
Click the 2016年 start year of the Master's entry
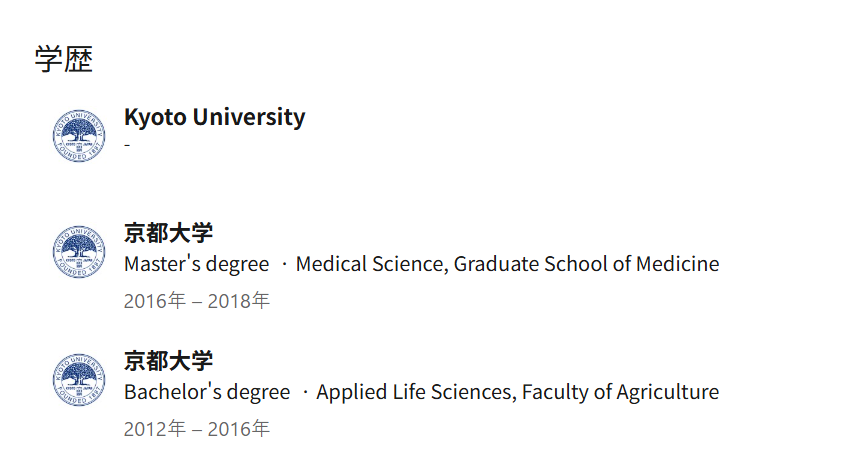click(154, 301)
